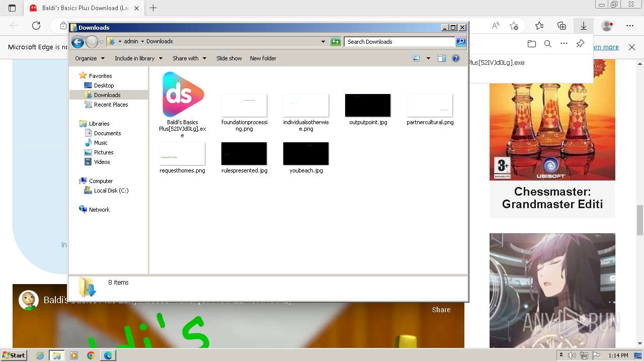Click New folder in toolbar

click(263, 58)
